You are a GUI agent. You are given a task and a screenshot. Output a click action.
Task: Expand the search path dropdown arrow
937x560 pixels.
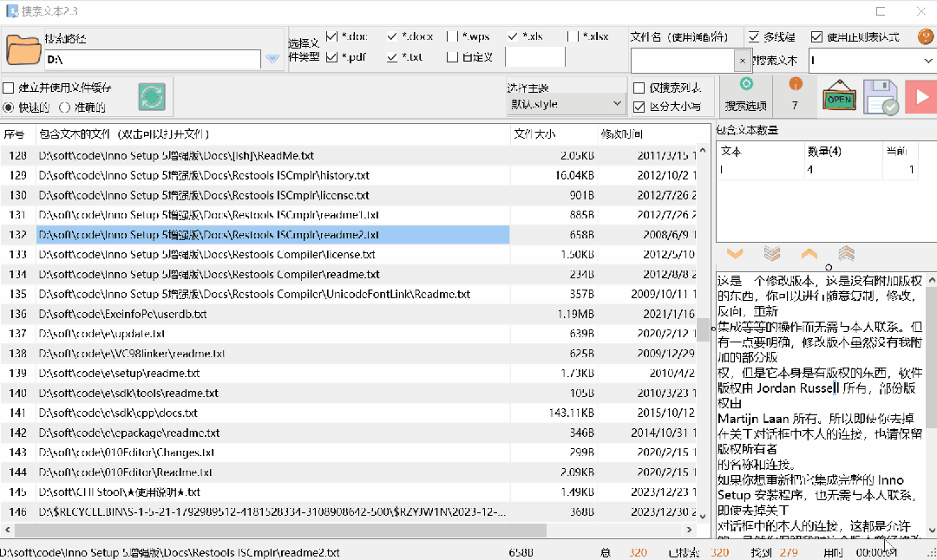272,60
